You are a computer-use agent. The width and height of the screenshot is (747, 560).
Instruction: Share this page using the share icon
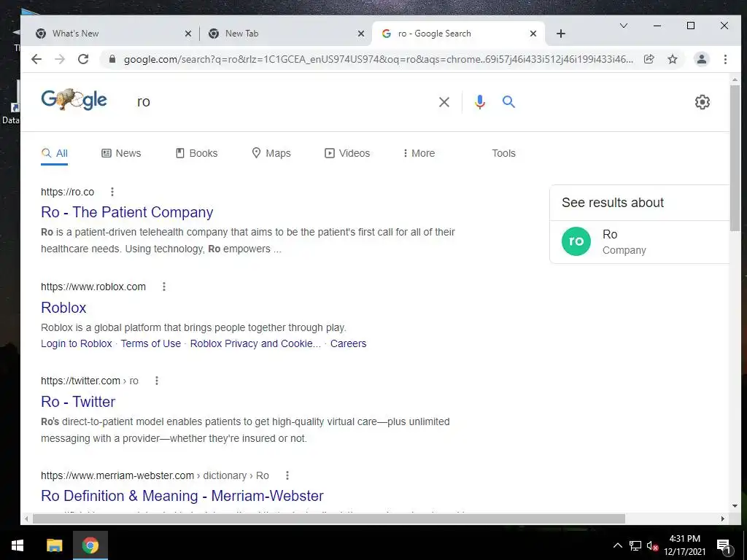[649, 59]
